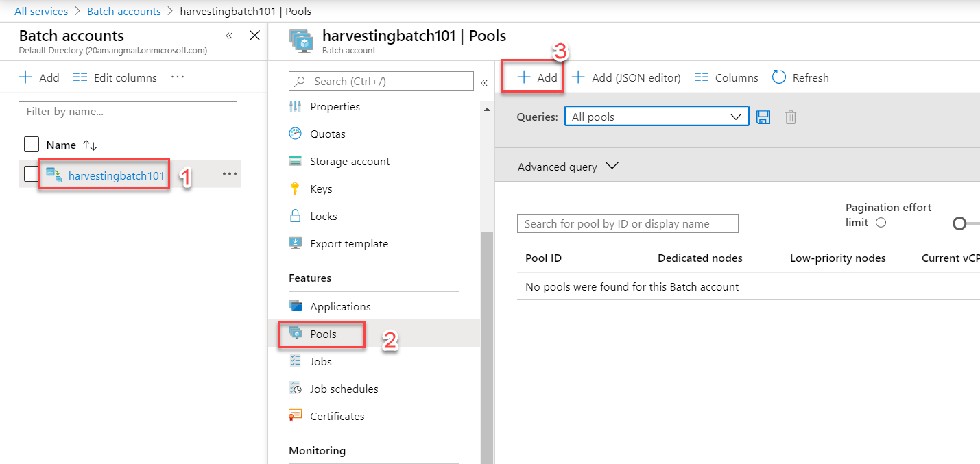Screen dimensions: 980x464
Task: Click the resource menu vertical scrollbar
Action: click(487, 347)
